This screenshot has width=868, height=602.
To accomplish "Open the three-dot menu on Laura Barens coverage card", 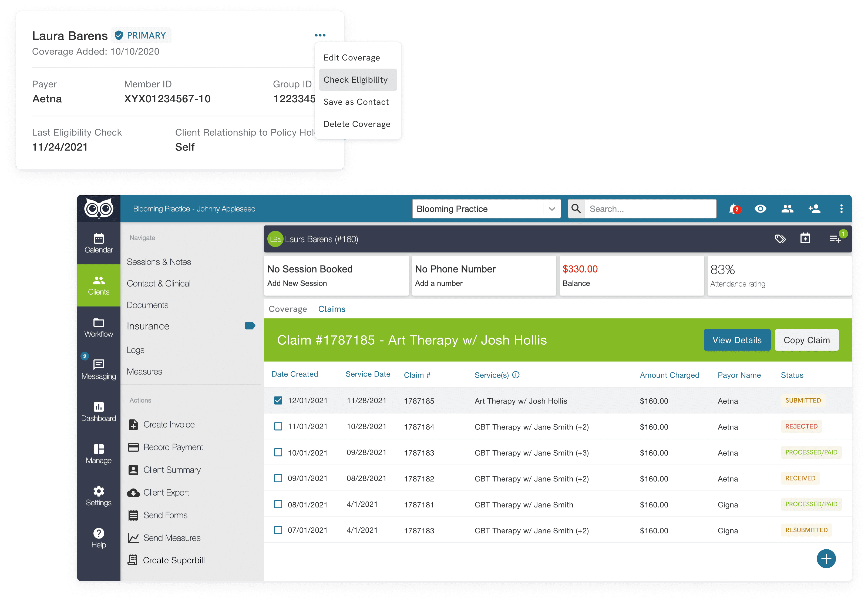I will [x=320, y=35].
